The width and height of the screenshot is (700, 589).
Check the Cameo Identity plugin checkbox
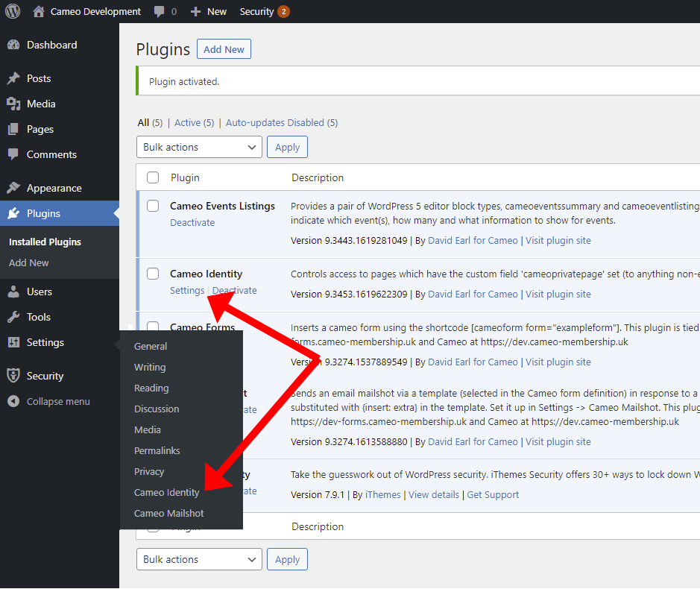click(x=153, y=274)
